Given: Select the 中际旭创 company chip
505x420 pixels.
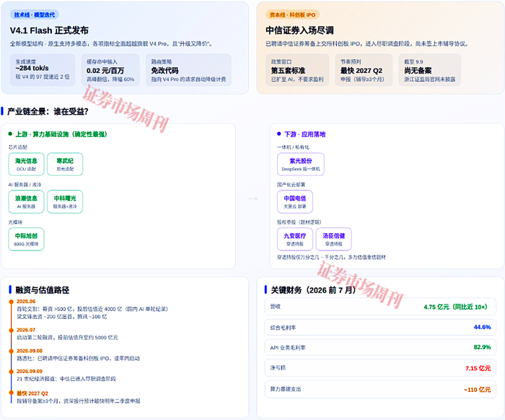Looking at the screenshot, I should point(26,240).
